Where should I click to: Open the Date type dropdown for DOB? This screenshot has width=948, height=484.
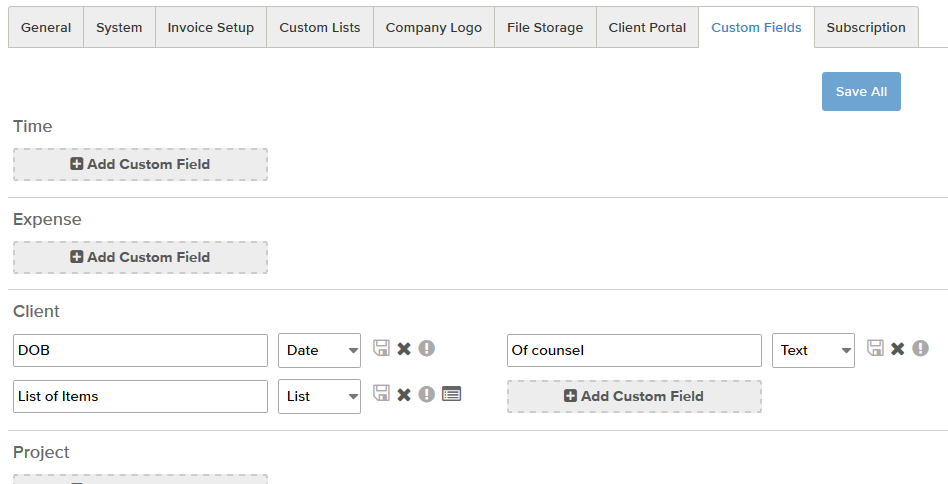319,350
